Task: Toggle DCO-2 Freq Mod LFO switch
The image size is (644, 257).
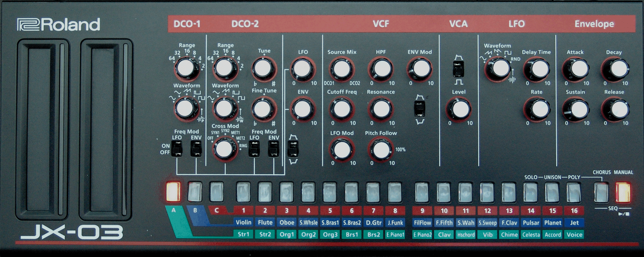Action: (254, 149)
